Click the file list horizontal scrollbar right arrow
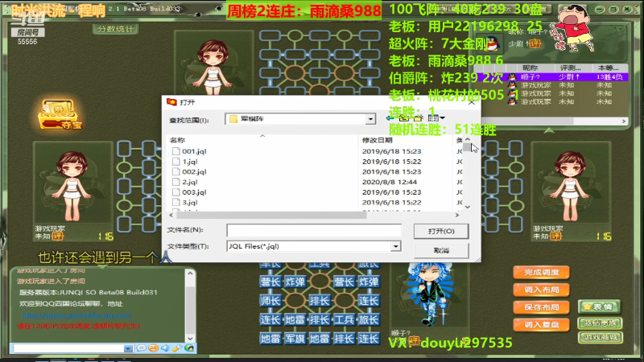 click(456, 215)
